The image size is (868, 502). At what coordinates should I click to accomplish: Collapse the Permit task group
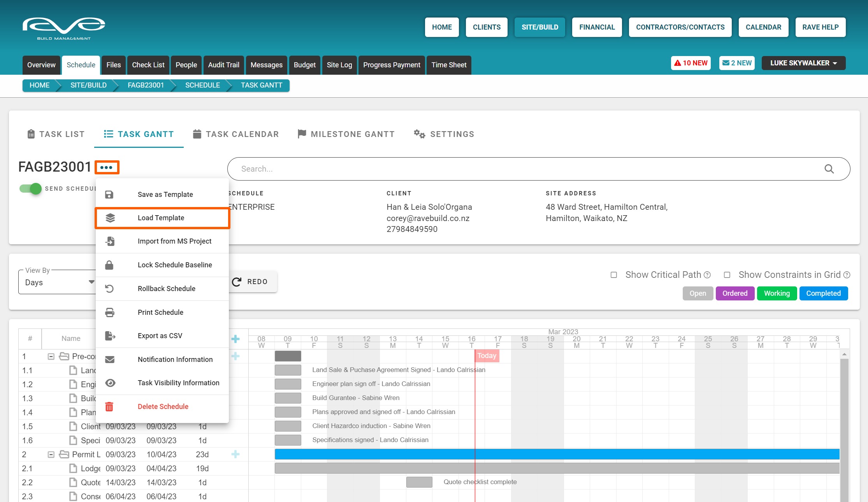click(x=51, y=454)
